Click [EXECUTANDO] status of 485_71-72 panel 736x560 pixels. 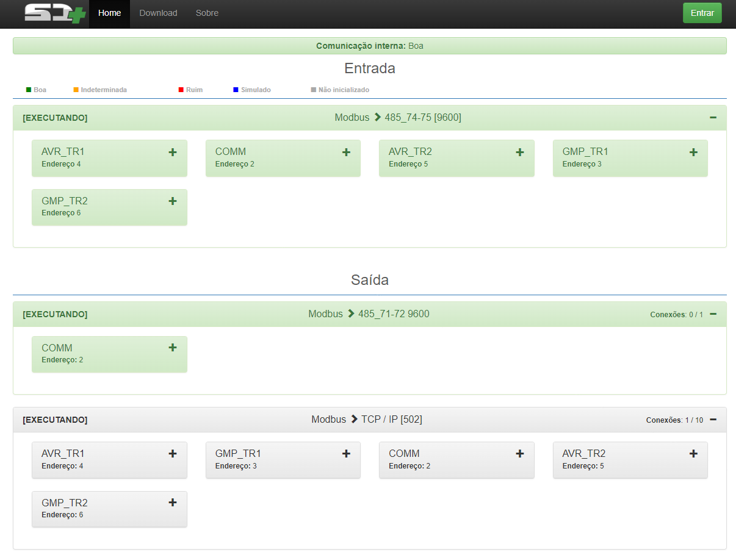tap(55, 314)
